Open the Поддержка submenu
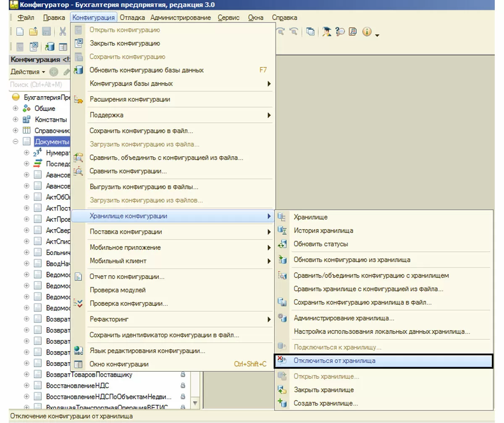 click(107, 115)
